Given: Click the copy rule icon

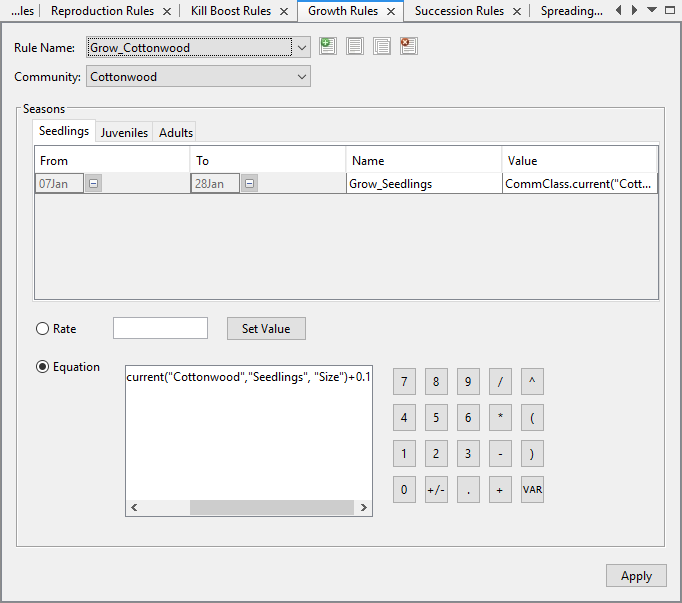Looking at the screenshot, I should (x=381, y=46).
